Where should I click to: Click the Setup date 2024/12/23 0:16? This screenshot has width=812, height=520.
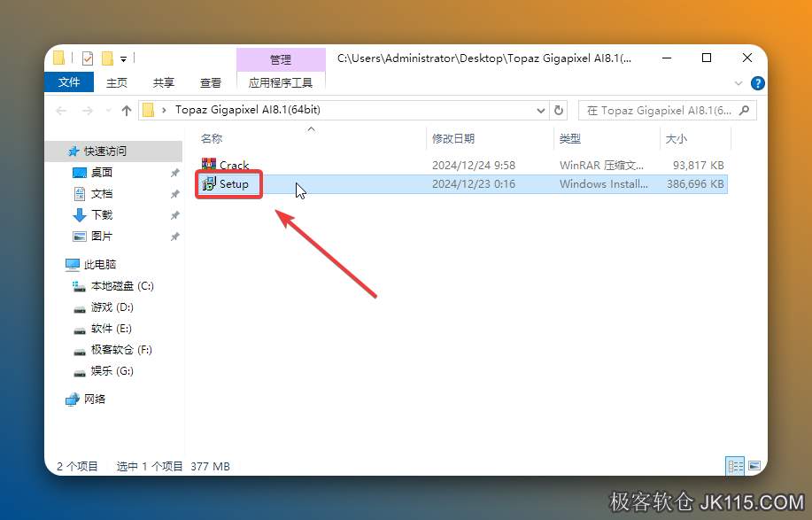(474, 184)
